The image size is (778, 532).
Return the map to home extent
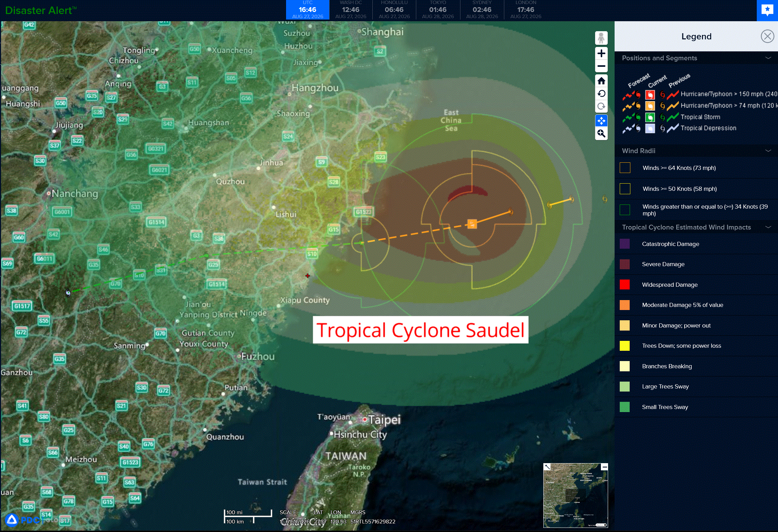[x=601, y=81]
